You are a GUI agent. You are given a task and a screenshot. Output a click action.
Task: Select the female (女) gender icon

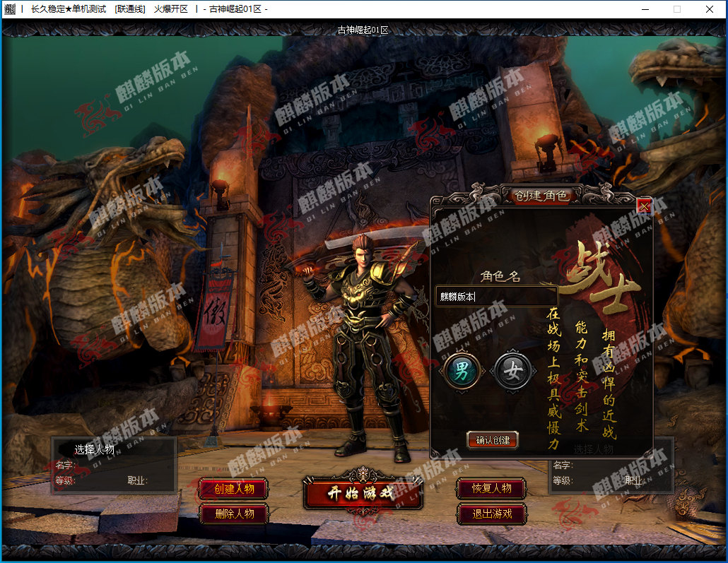[512, 371]
